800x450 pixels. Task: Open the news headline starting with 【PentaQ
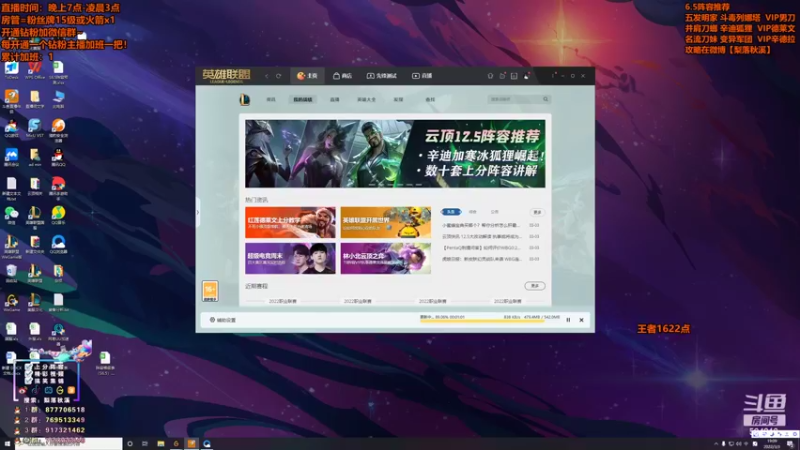coord(482,248)
